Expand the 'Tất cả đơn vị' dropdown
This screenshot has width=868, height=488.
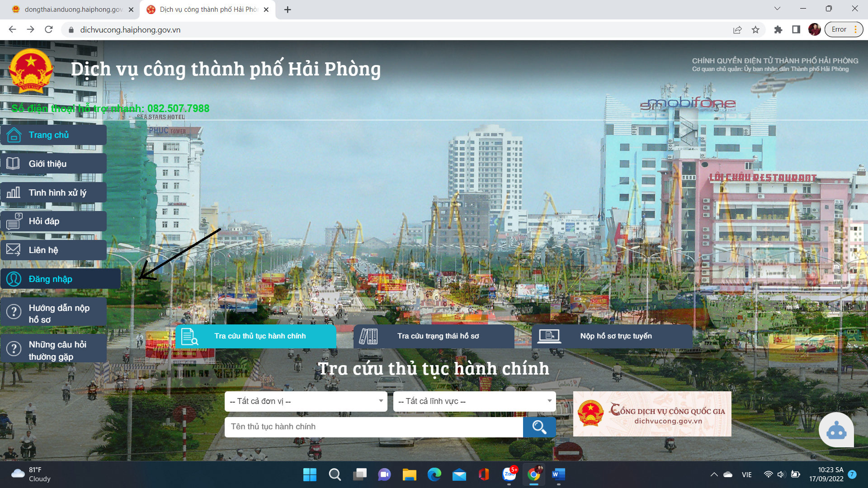pyautogui.click(x=306, y=401)
